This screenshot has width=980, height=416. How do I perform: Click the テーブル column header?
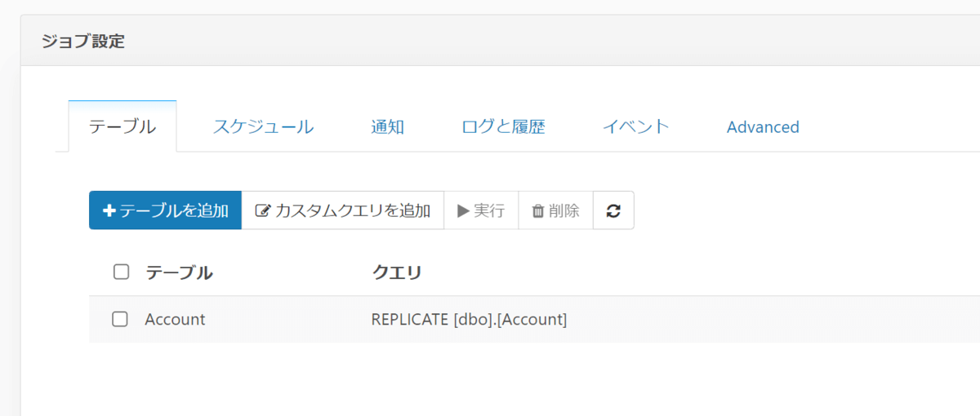click(179, 272)
